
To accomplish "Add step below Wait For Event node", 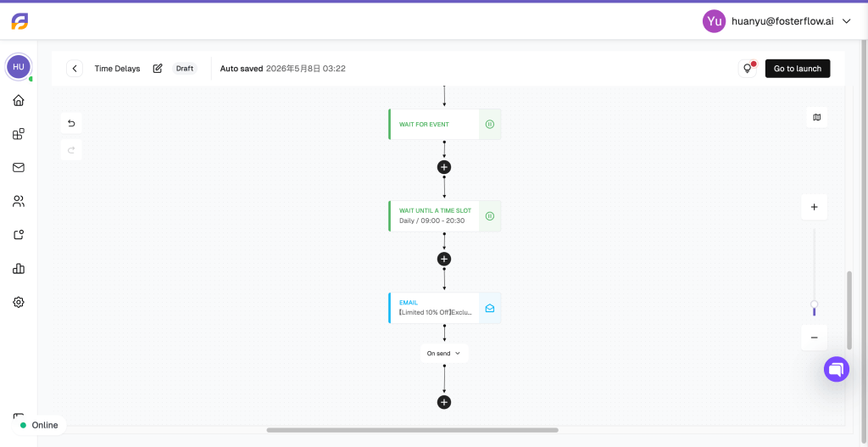I will (444, 167).
